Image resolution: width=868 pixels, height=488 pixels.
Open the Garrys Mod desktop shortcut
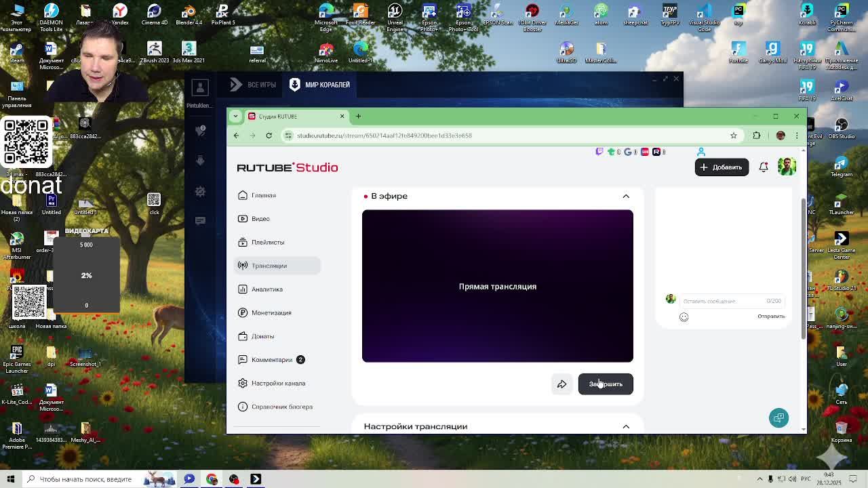(772, 52)
